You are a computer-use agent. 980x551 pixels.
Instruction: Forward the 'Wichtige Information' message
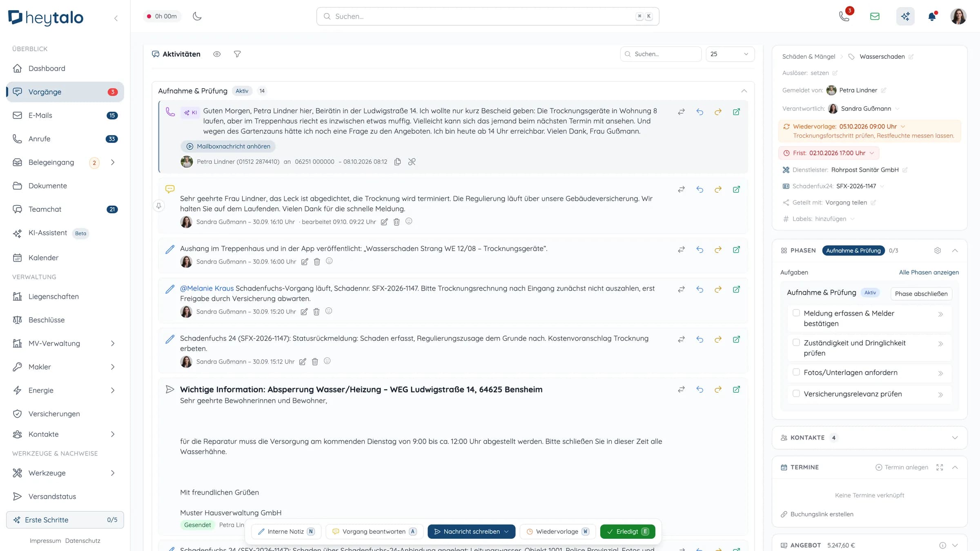click(x=718, y=389)
